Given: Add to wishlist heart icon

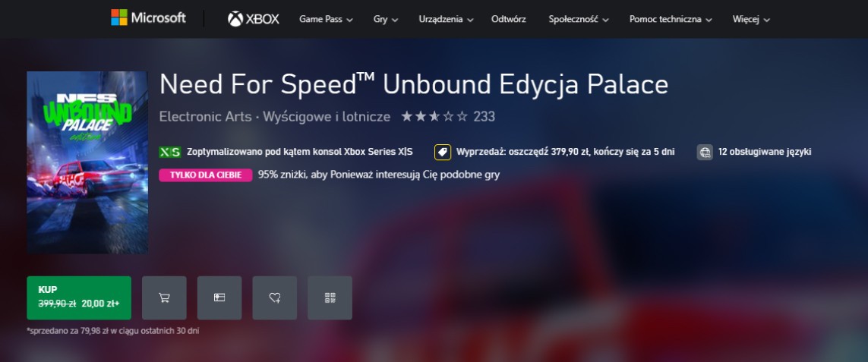Looking at the screenshot, I should click(x=275, y=297).
